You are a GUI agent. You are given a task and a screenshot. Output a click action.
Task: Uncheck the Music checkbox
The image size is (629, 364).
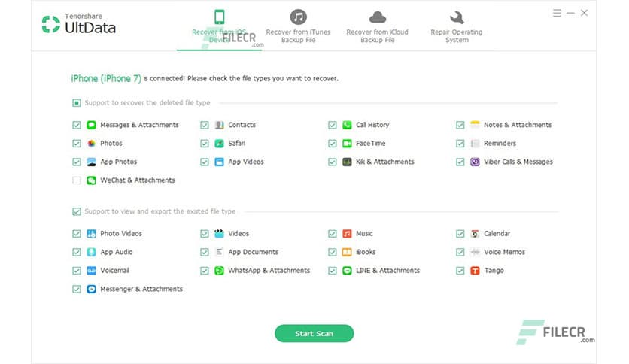pos(332,234)
